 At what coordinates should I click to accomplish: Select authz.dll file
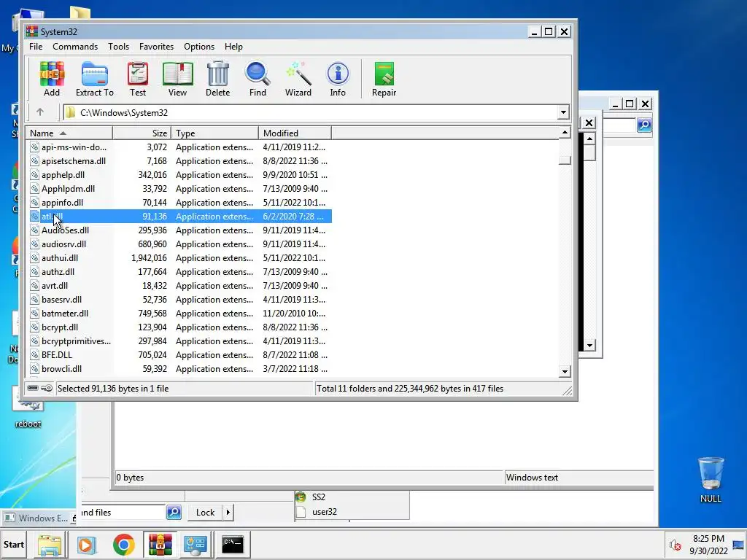[179, 271]
